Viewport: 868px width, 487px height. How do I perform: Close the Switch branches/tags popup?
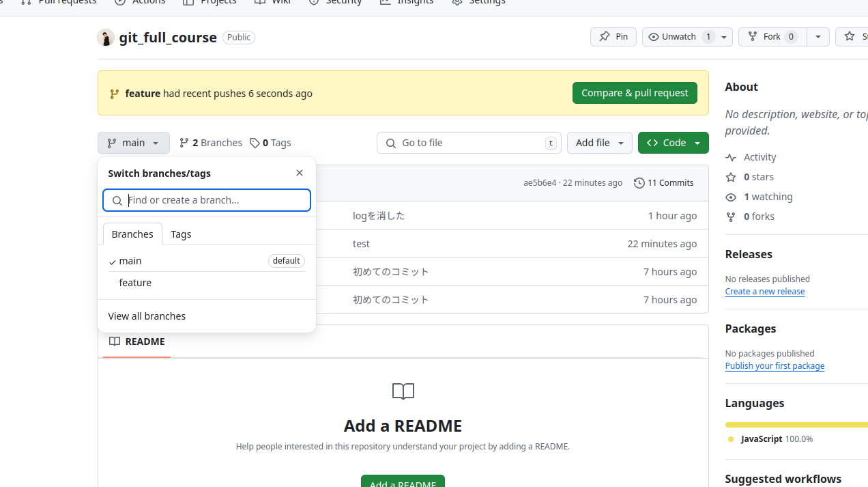[x=300, y=173]
